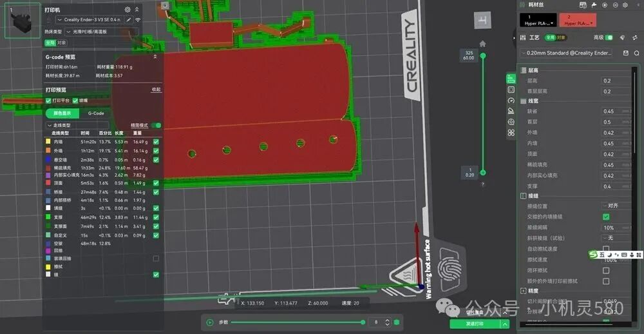Collapse the 打印机 panel with double chevron
Image resolution: width=644 pixels, height=334 pixels.
[137, 9]
